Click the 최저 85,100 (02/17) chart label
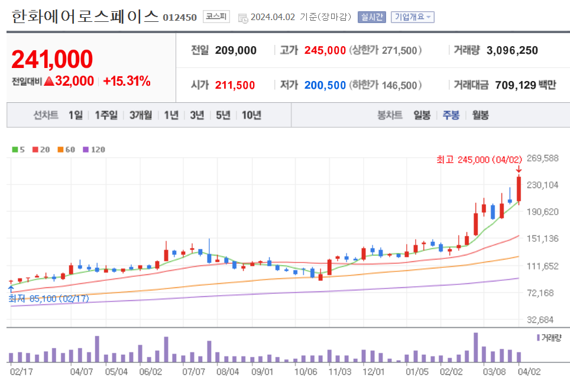The height and width of the screenshot is (392, 570). 48,299
